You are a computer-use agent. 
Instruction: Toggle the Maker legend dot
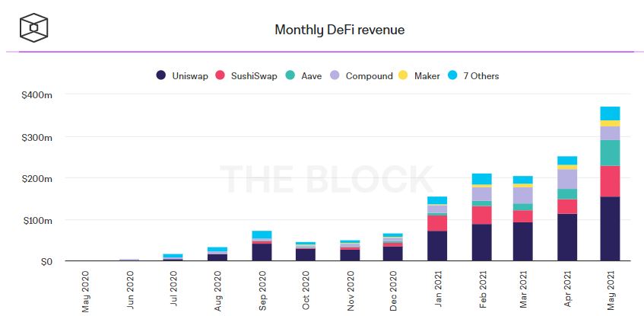403,75
